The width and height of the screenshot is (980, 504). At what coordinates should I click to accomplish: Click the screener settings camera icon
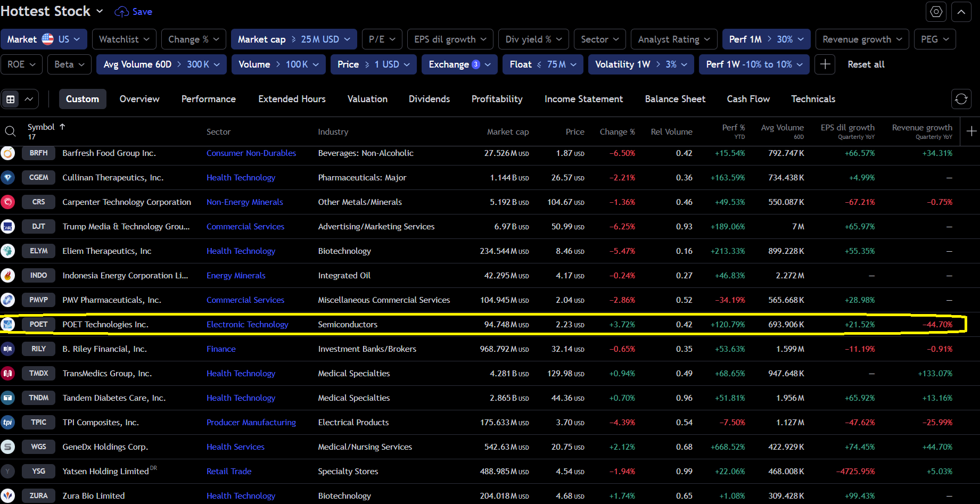coord(936,12)
